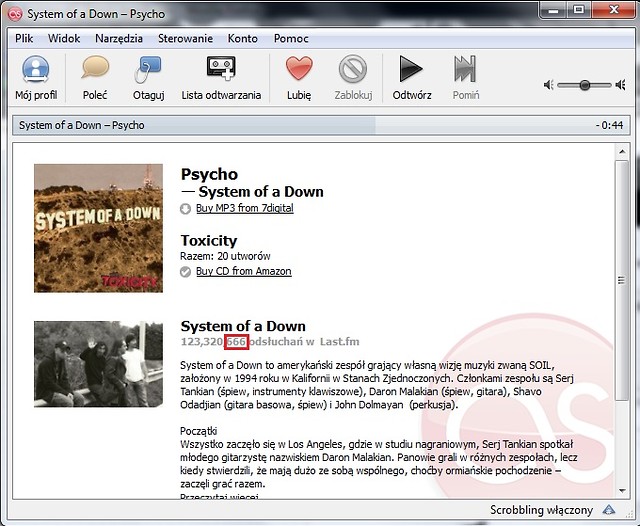Start playback with Odtwórz

click(x=412, y=78)
